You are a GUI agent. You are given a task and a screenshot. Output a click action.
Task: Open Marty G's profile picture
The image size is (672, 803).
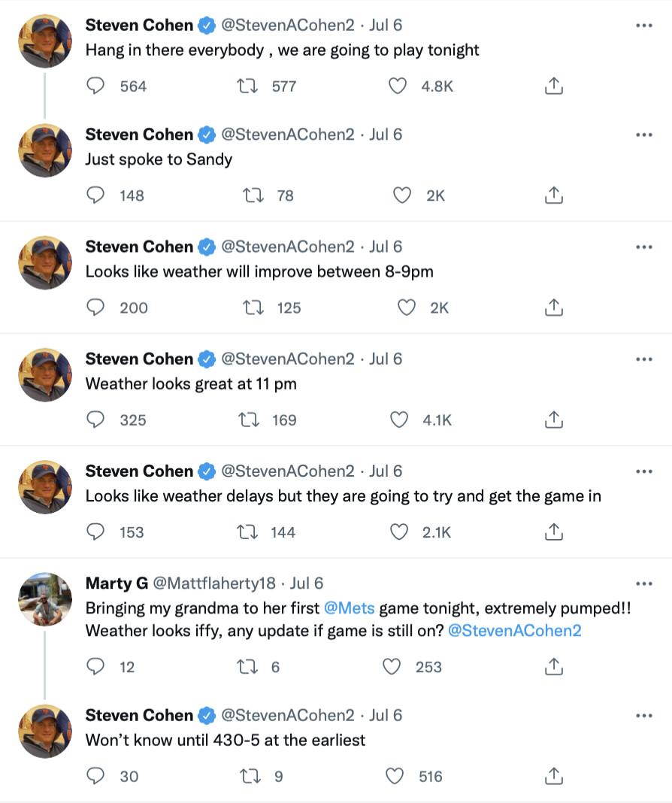(x=45, y=599)
